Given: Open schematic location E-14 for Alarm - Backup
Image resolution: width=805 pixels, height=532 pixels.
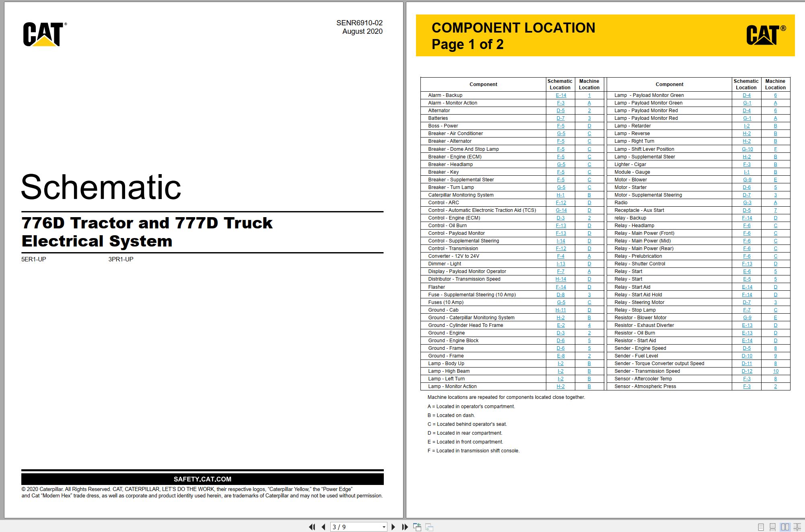Looking at the screenshot, I should [561, 95].
